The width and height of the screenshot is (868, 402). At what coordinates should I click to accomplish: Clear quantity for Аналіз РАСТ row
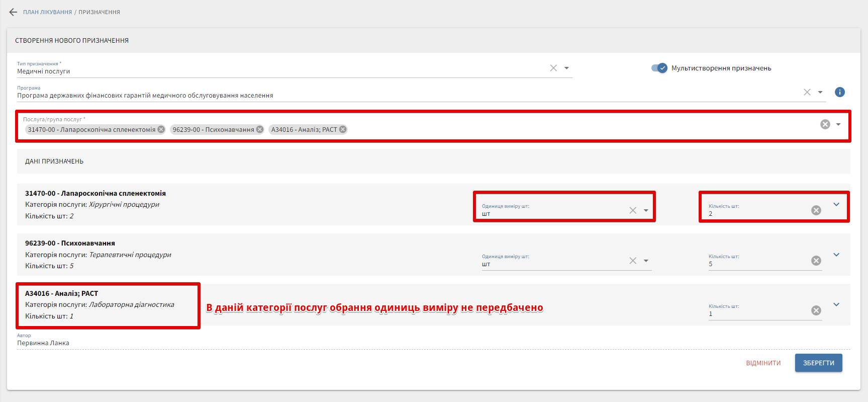816,310
